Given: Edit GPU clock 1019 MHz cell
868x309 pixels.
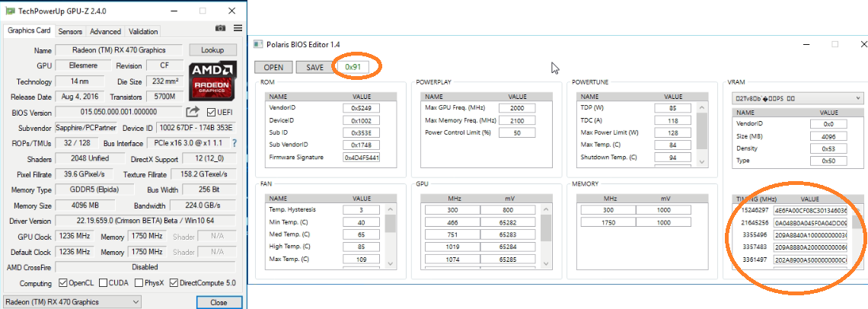Looking at the screenshot, I should [452, 247].
